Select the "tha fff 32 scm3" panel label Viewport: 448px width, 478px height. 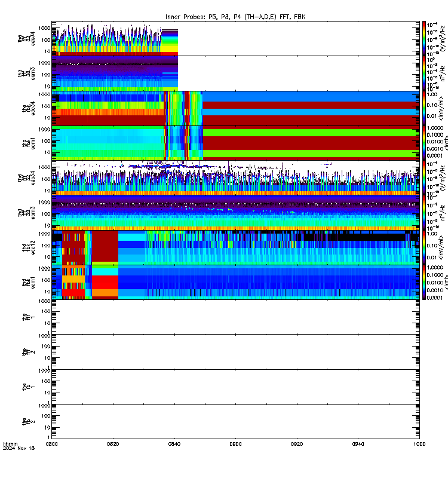pyautogui.click(x=26, y=73)
